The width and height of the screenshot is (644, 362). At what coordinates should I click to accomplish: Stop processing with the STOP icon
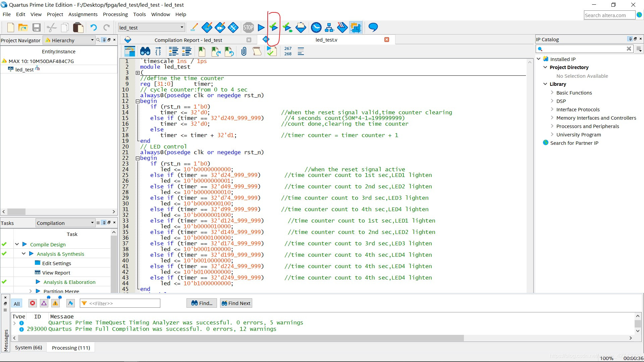point(248,27)
